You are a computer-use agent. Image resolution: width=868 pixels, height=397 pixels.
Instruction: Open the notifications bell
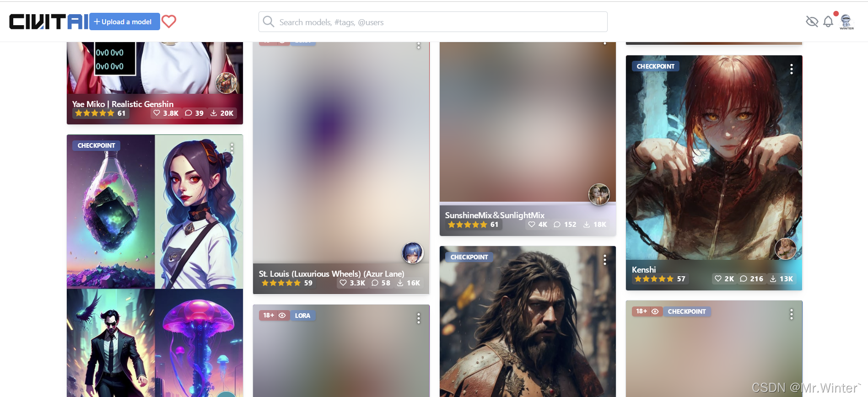point(828,21)
